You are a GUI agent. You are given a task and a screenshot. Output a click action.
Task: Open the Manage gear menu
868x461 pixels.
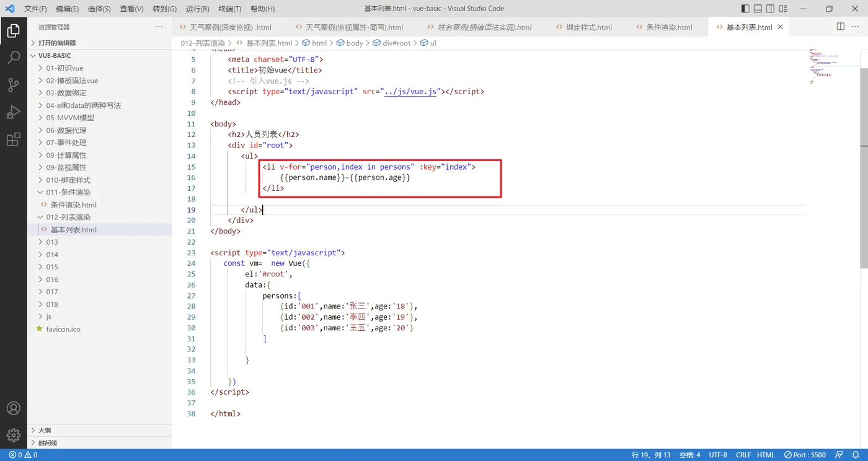13,436
